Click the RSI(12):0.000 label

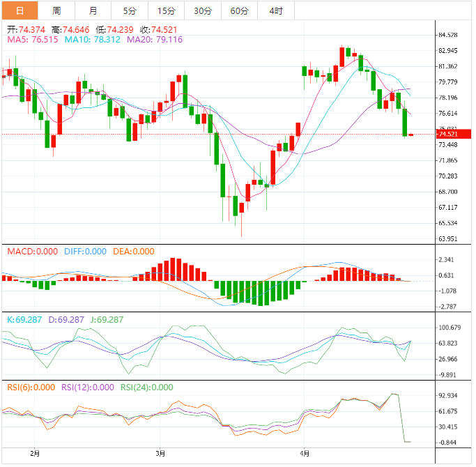point(88,388)
